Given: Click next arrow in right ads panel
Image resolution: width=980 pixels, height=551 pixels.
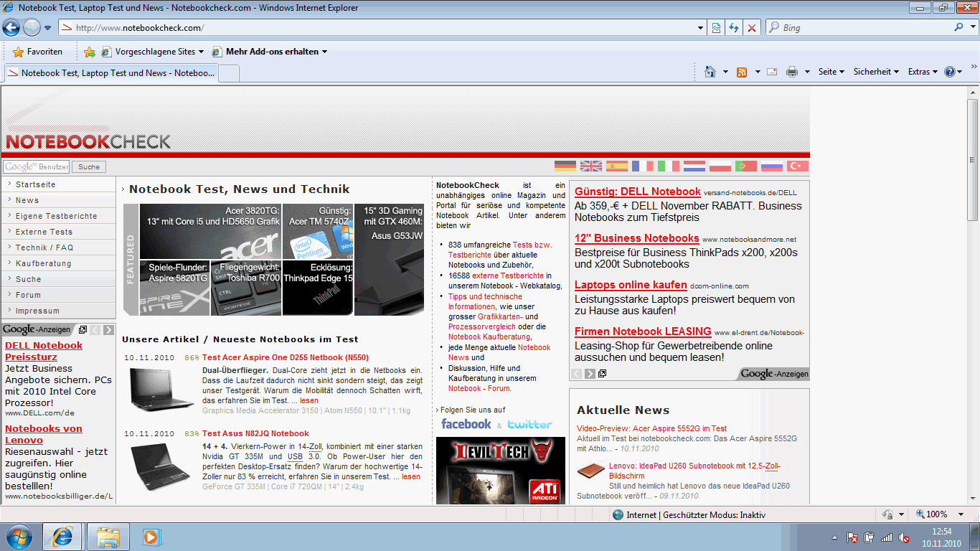Looking at the screenshot, I should coord(590,374).
